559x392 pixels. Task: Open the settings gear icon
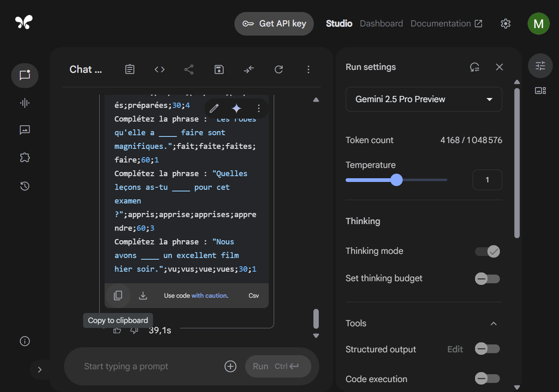506,24
